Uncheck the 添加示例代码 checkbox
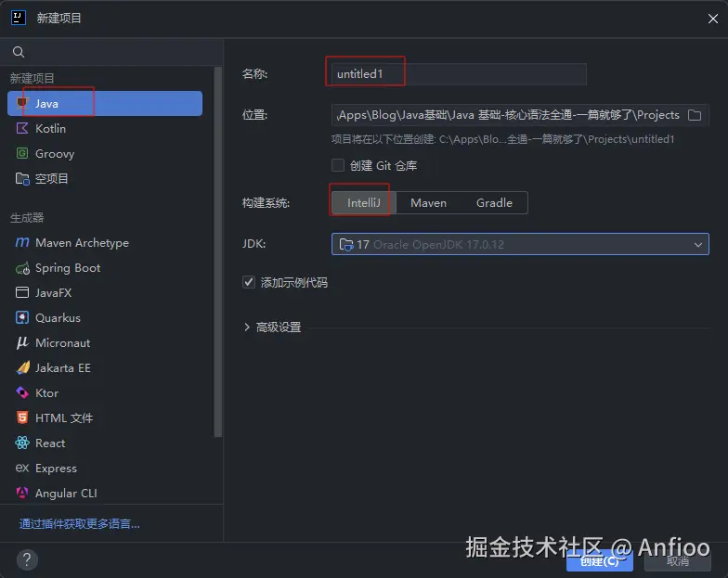Image resolution: width=728 pixels, height=578 pixels. [x=249, y=282]
